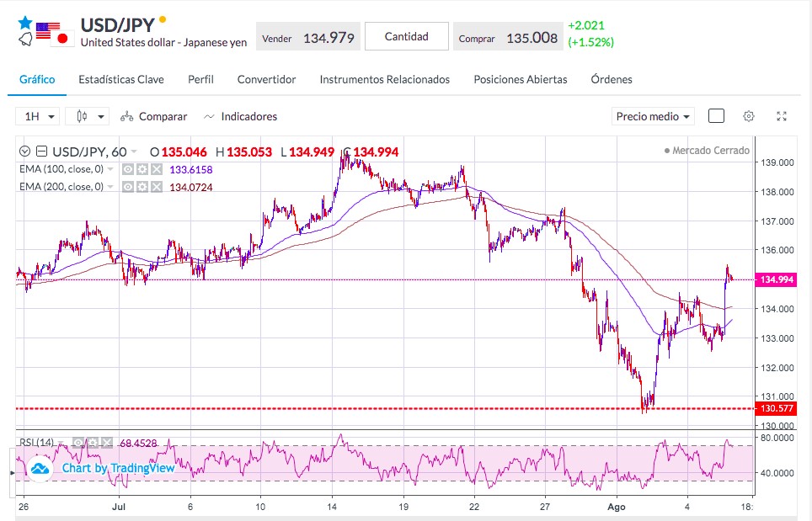812x521 pixels.
Task: Toggle the square checkbox next to Precio medio
Action: [716, 116]
